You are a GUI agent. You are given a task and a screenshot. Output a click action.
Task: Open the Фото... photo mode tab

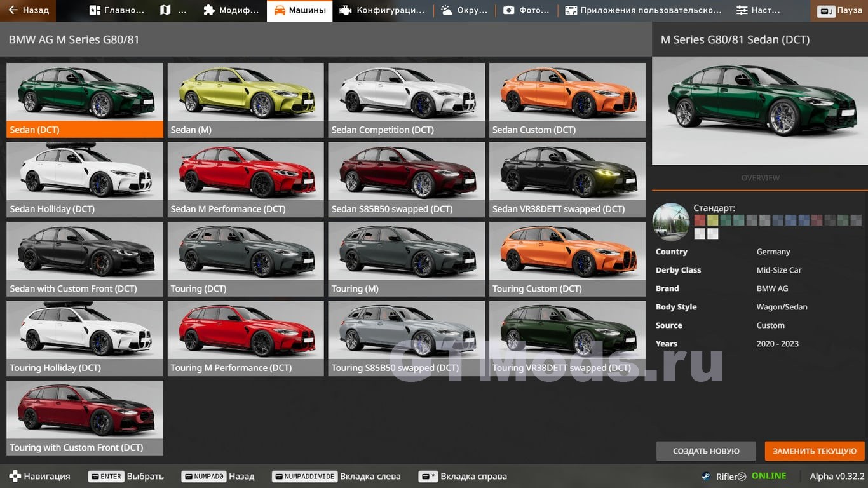pyautogui.click(x=526, y=10)
